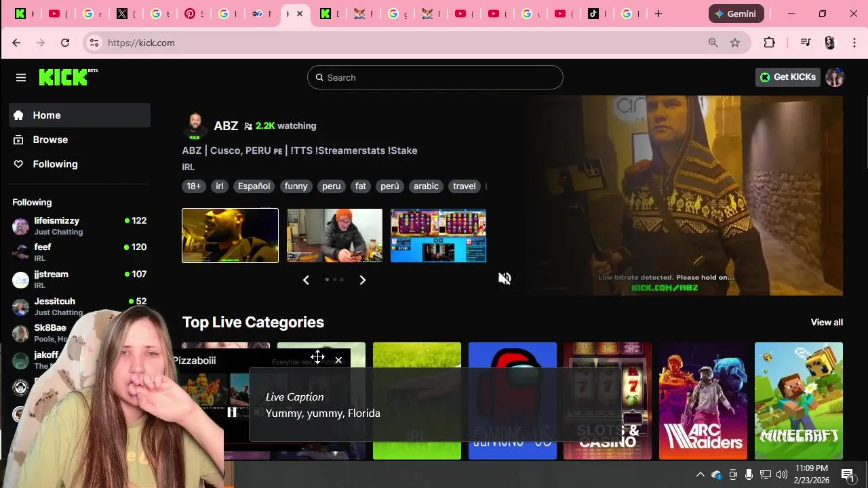
Task: Open a new browser tab
Action: pyautogui.click(x=658, y=14)
